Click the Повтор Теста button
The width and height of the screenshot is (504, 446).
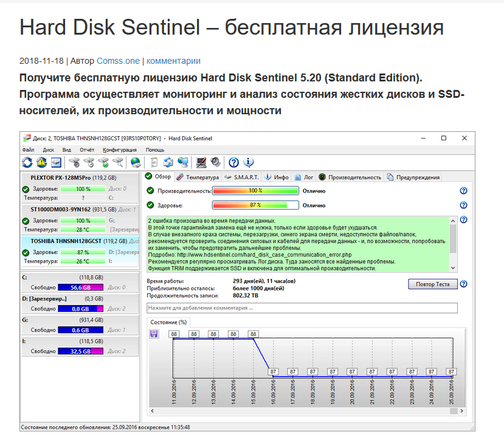[x=433, y=284]
